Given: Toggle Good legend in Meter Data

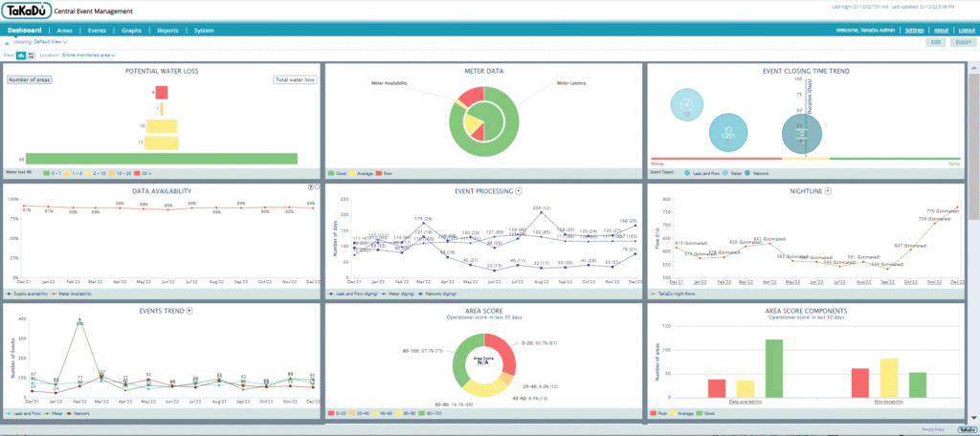Looking at the screenshot, I should [338, 173].
